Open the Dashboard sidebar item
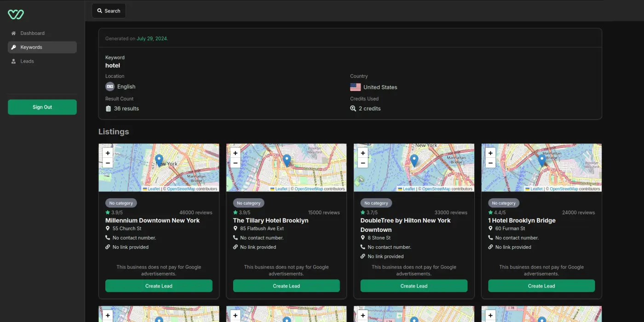 point(32,33)
